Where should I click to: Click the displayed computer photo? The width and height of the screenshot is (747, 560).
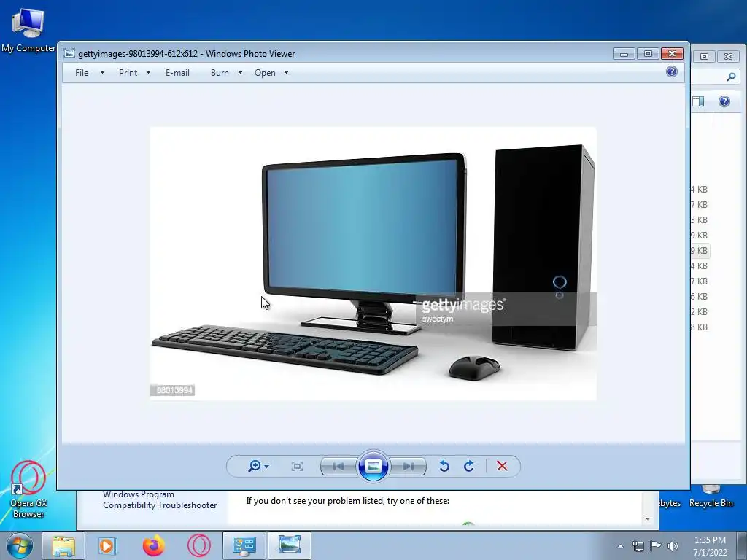coord(373,263)
